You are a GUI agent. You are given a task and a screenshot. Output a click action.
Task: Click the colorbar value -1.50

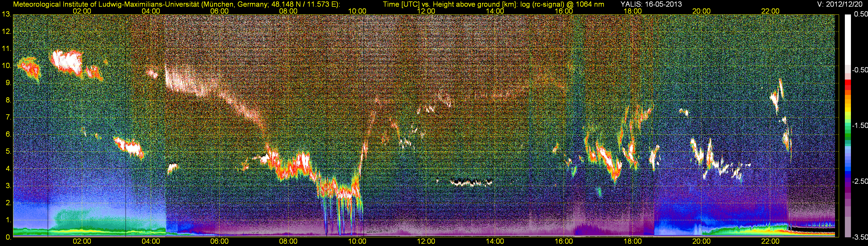(860, 125)
